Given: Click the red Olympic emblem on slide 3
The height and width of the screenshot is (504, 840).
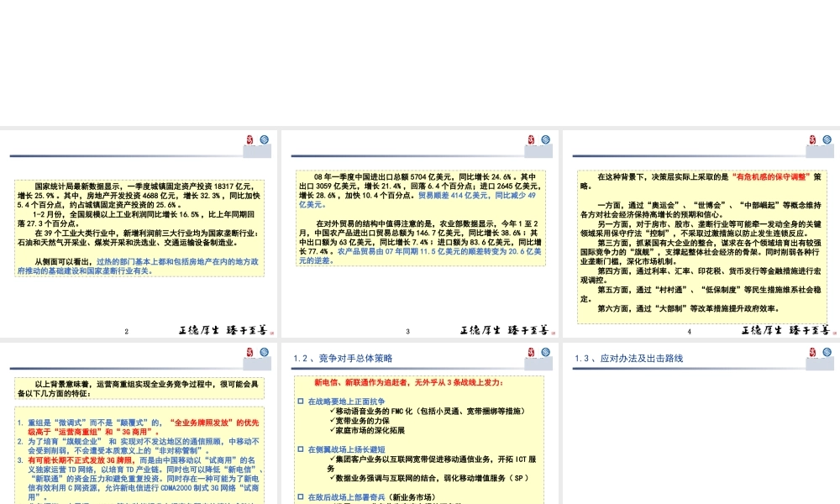Looking at the screenshot, I should pyautogui.click(x=531, y=139).
